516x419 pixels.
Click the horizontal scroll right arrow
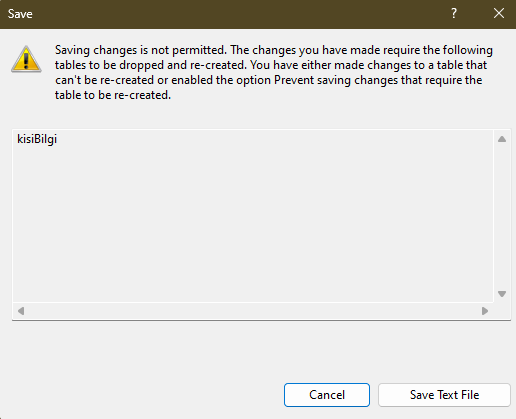click(485, 311)
